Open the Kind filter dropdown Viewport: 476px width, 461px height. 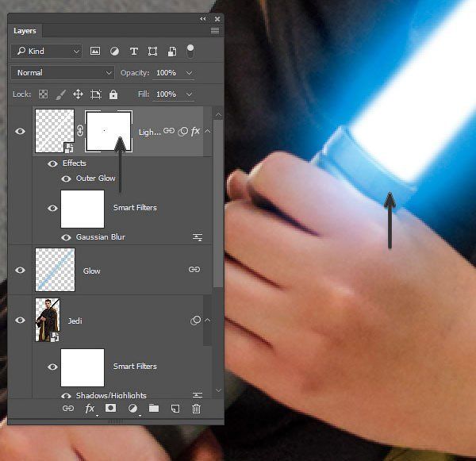click(47, 52)
